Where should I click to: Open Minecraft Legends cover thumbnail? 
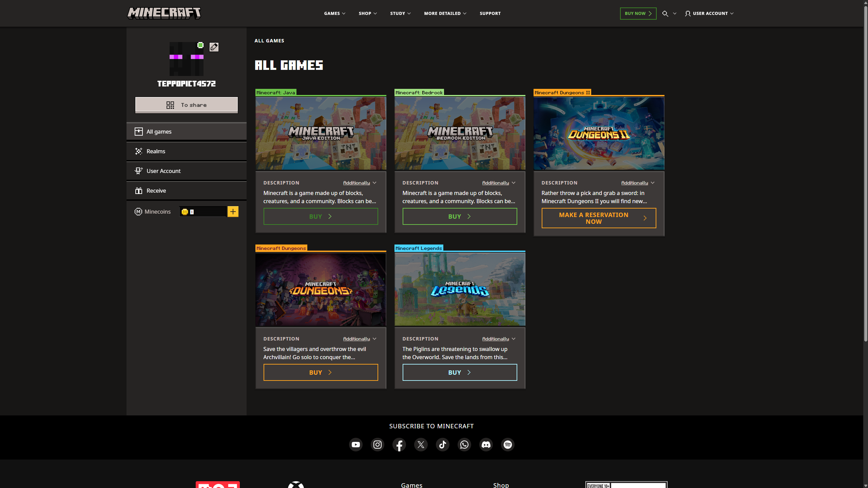[460, 289]
